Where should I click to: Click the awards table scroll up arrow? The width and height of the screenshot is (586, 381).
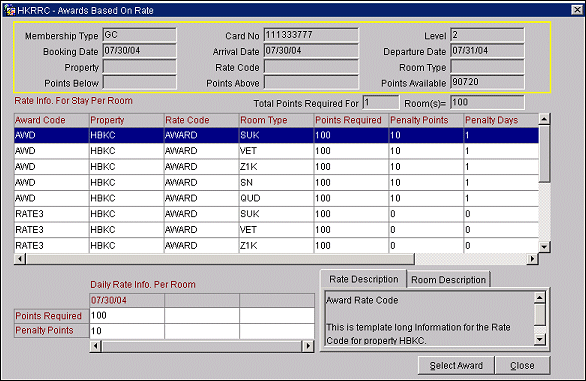click(x=544, y=119)
